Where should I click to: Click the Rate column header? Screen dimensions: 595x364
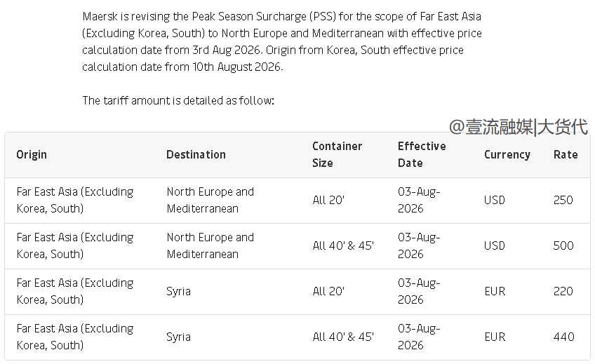(x=566, y=155)
